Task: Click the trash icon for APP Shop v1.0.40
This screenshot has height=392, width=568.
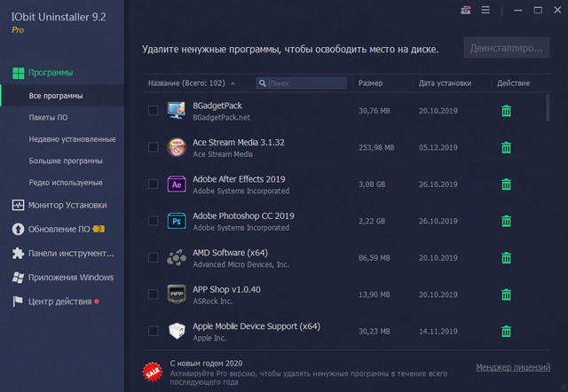Action: point(506,294)
